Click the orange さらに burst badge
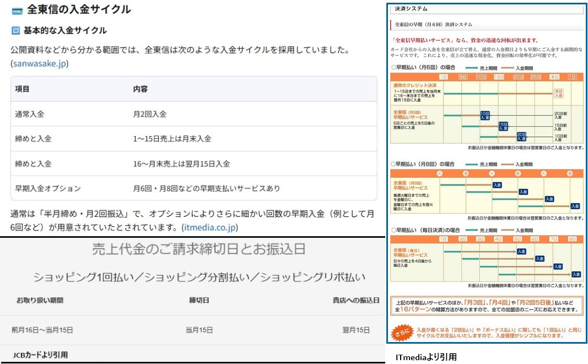Image resolution: width=588 pixels, height=364 pixels. click(402, 333)
